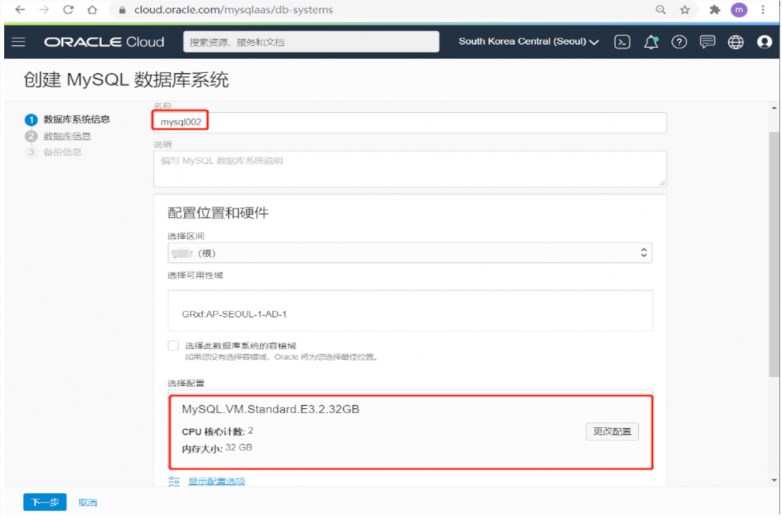Viewport: 782px width, 520px height.
Task: Open the user profile icon in Oracle header
Action: click(764, 42)
